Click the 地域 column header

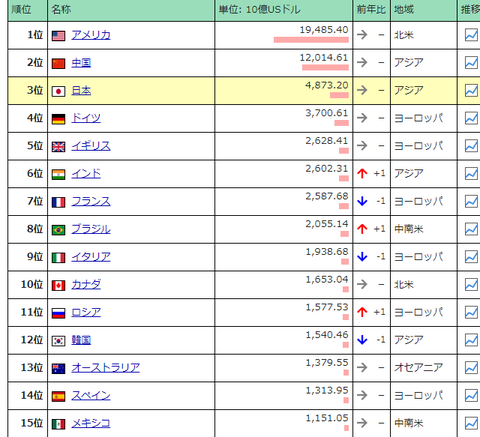point(424,10)
